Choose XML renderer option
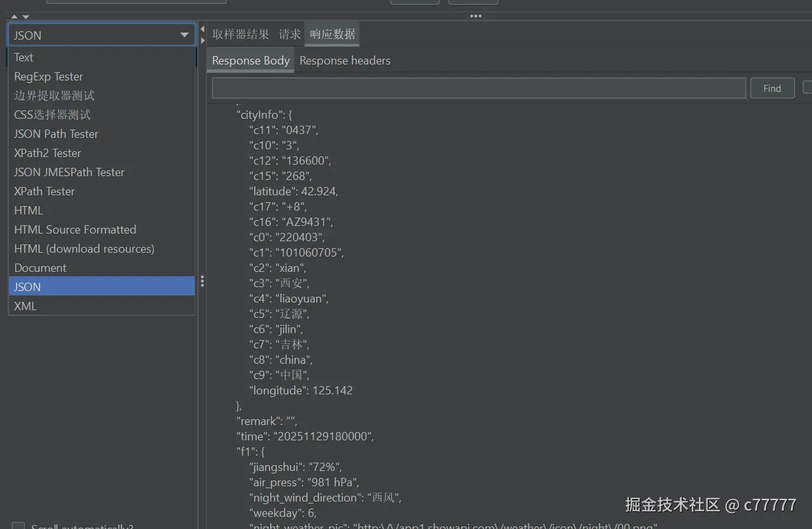This screenshot has height=529, width=812. click(101, 306)
